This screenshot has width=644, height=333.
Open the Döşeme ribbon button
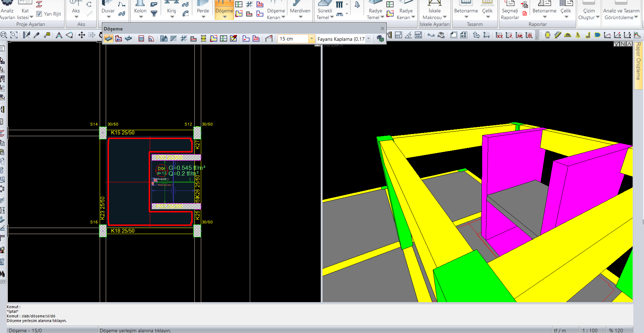224,9
